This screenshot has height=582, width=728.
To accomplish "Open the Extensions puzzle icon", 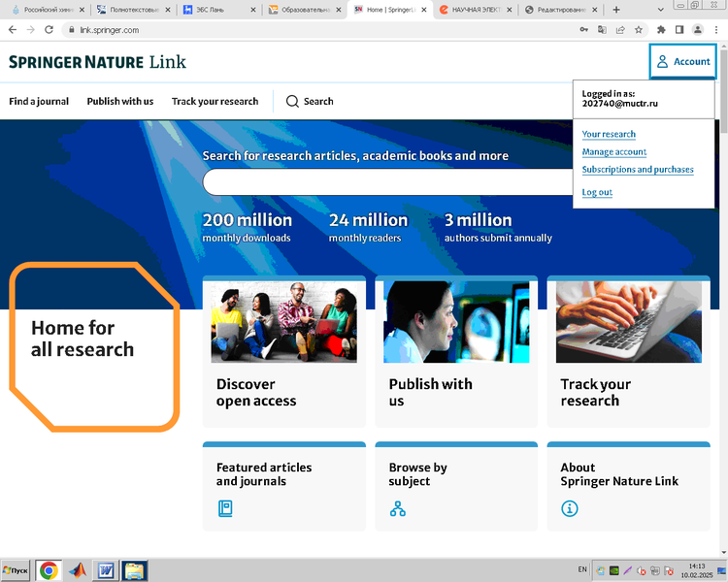I will pos(661,30).
